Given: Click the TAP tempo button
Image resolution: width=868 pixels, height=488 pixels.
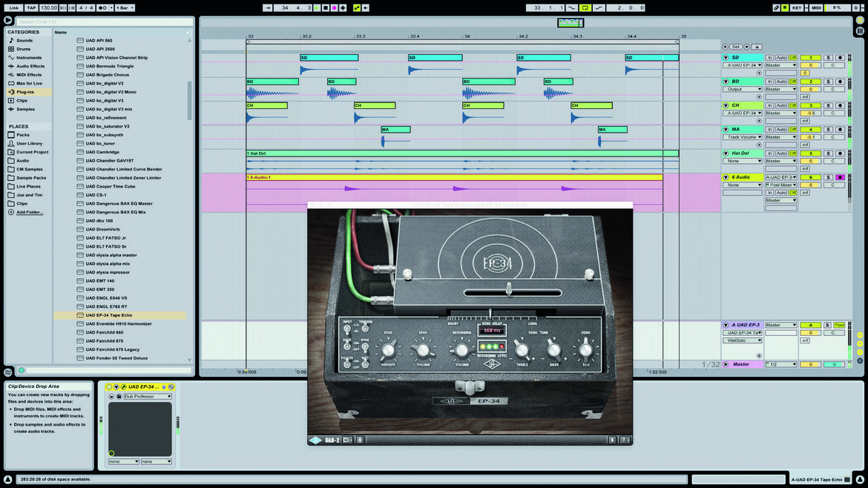Looking at the screenshot, I should 31,7.
